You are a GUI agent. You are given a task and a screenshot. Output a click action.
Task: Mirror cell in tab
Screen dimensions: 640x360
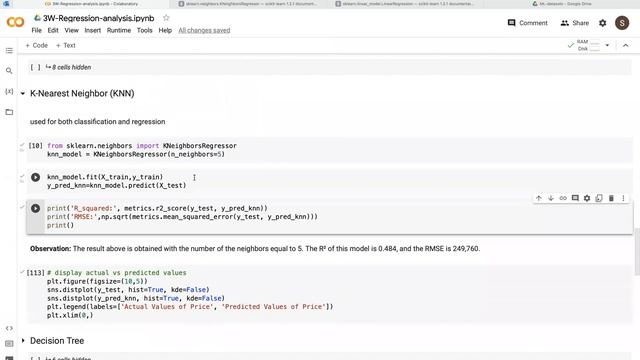pos(599,198)
